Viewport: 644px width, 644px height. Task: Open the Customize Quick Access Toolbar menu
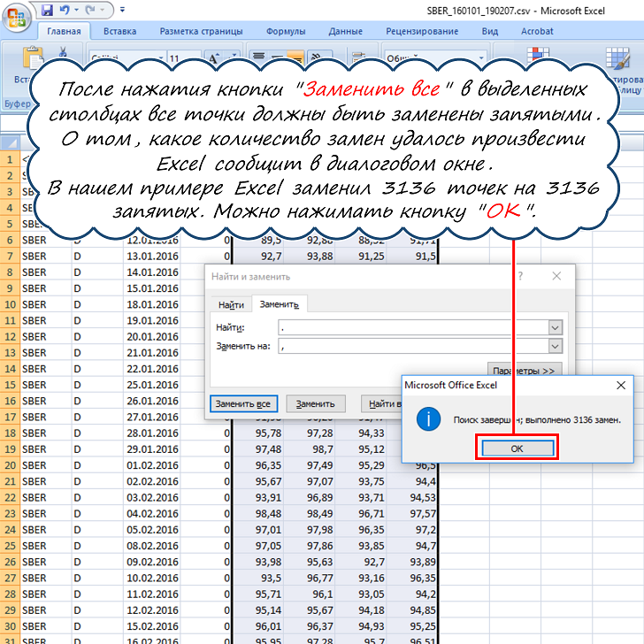click(x=122, y=10)
